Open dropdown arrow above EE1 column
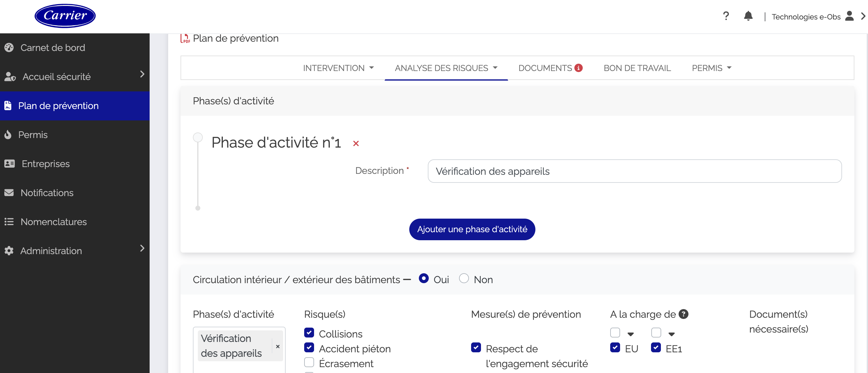Image resolution: width=868 pixels, height=373 pixels. pos(671,334)
